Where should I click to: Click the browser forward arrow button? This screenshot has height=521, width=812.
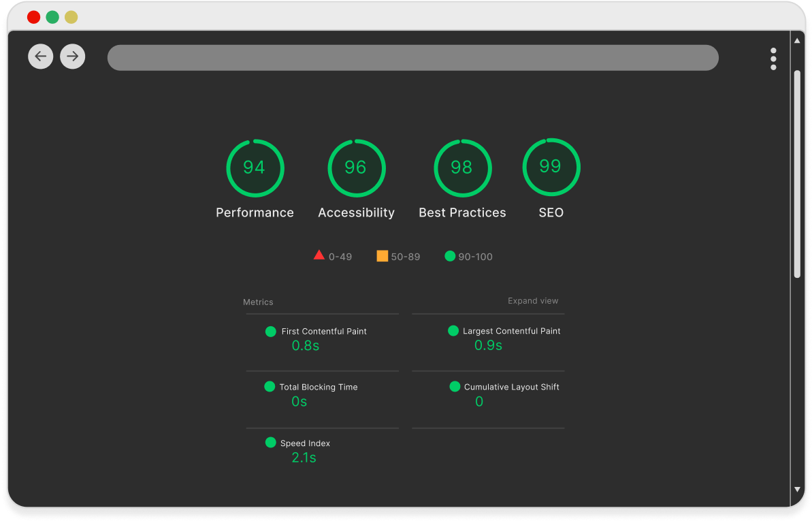[x=73, y=57]
